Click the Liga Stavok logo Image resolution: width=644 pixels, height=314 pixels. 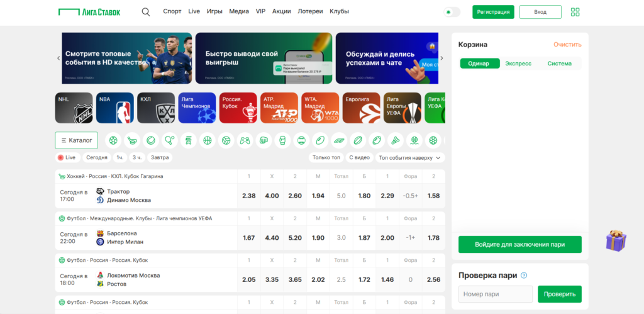89,12
